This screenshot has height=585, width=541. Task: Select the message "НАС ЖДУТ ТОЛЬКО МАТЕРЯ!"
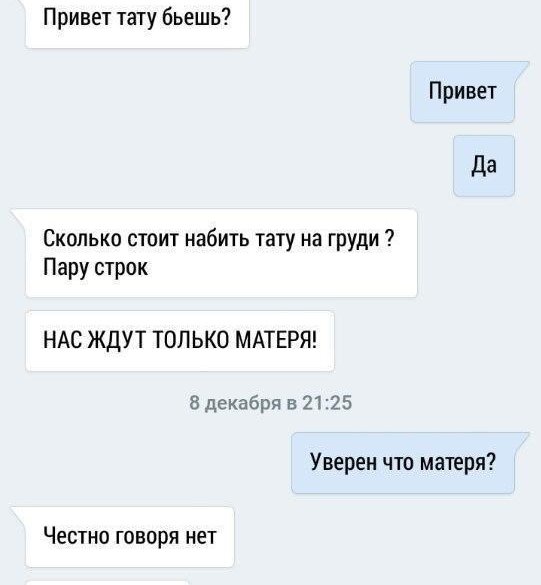coord(180,341)
